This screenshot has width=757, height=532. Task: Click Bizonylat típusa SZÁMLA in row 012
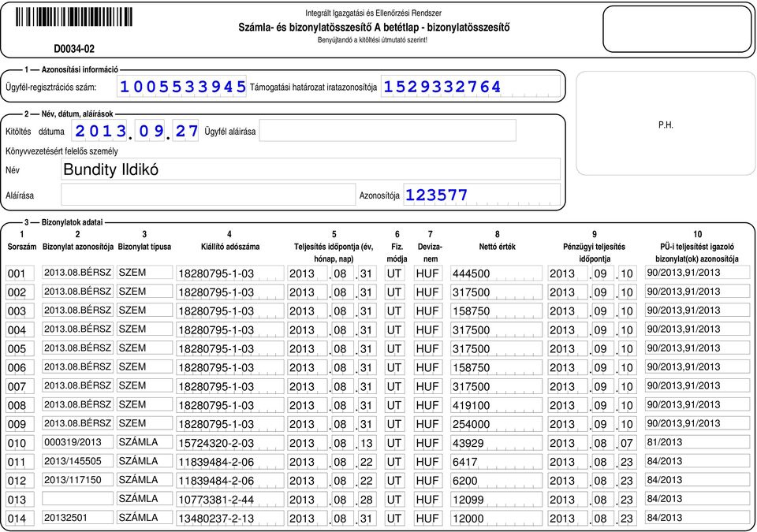[x=144, y=480]
